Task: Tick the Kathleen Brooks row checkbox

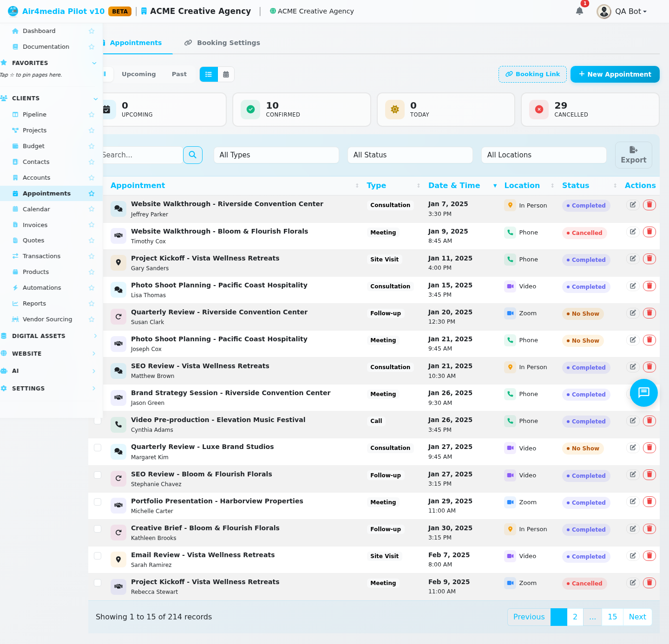Action: (x=98, y=529)
